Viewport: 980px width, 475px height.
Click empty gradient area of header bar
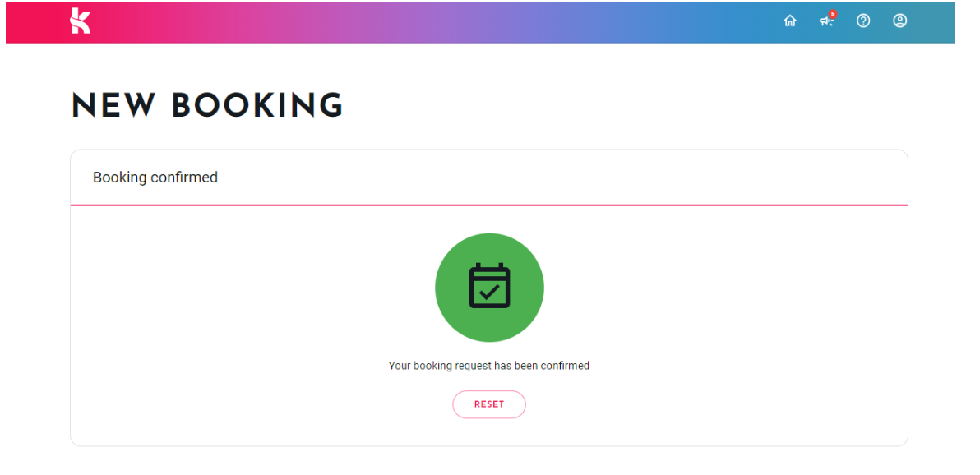[437, 22]
